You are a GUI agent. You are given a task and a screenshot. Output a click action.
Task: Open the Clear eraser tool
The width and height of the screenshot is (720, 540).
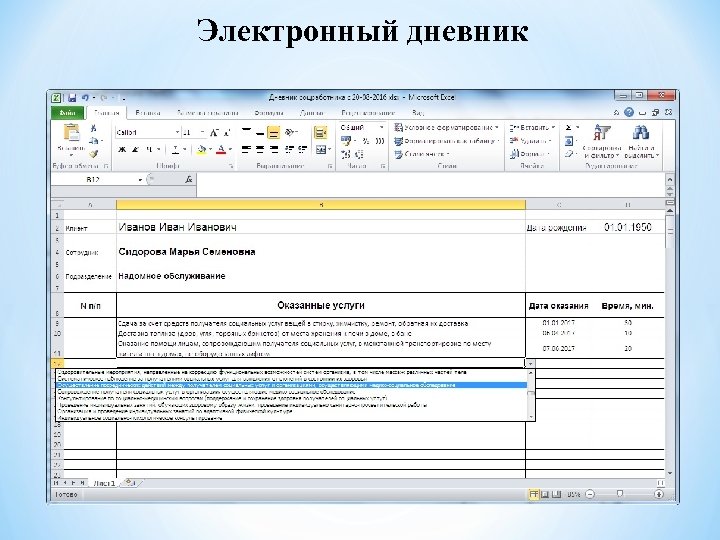click(x=568, y=154)
